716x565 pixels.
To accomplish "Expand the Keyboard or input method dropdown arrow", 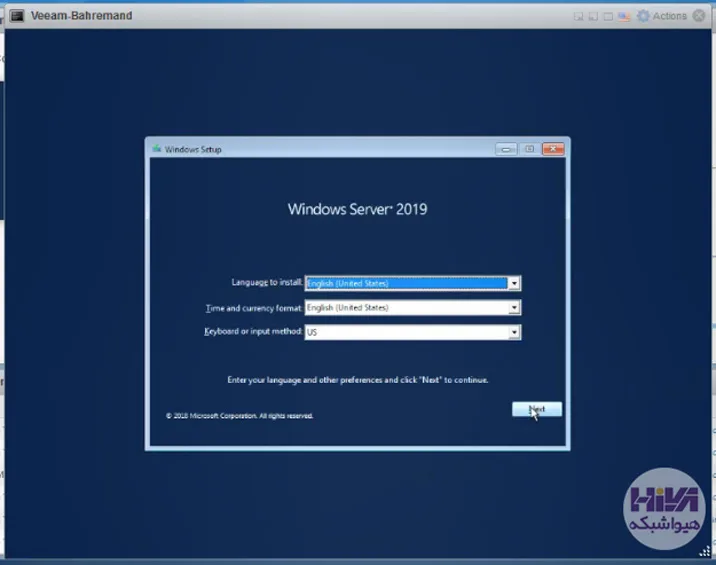I will click(514, 332).
